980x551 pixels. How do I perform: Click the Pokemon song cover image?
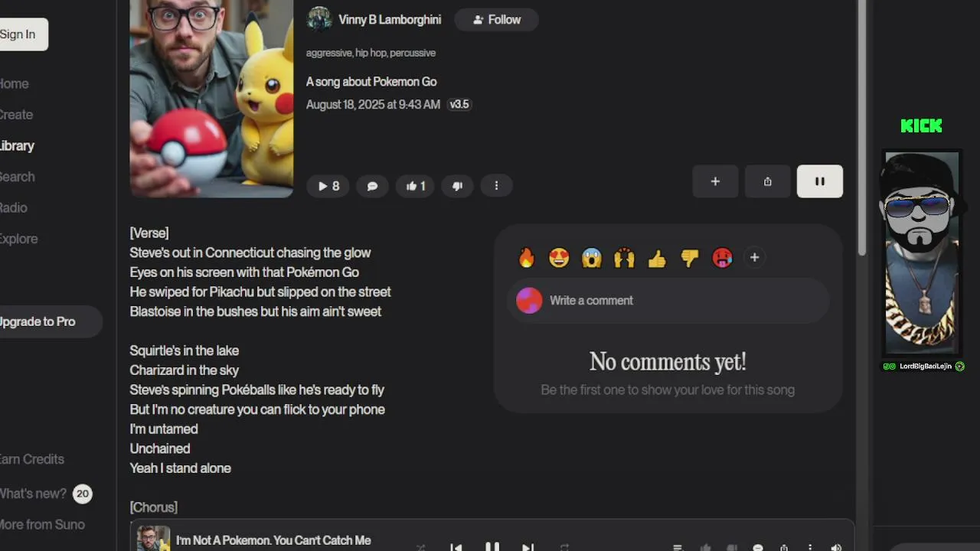[211, 99]
